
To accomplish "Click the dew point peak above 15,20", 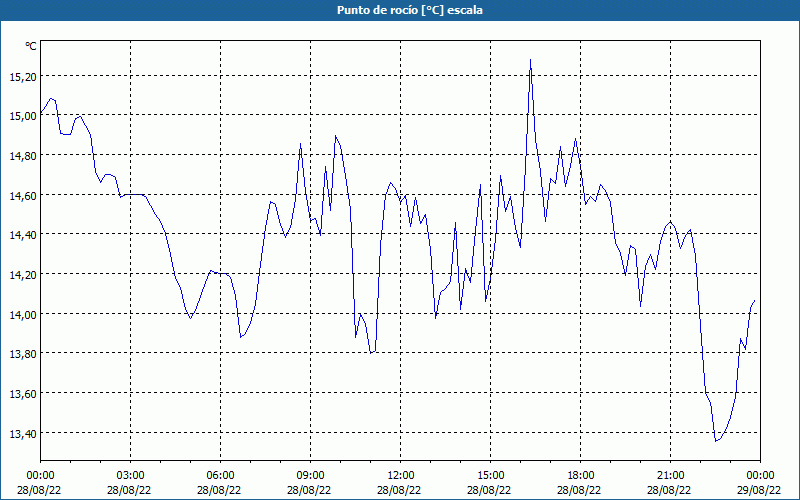I will [531, 60].
